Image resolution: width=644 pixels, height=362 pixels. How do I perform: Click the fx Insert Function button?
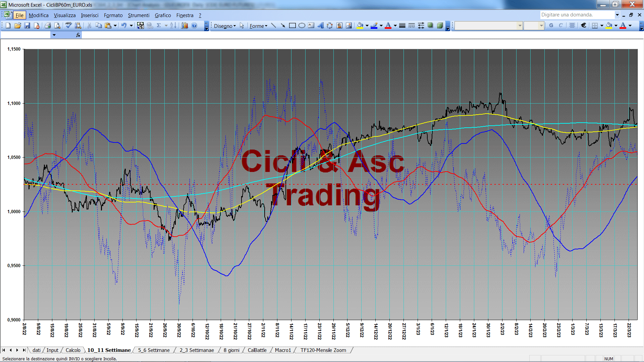(78, 35)
